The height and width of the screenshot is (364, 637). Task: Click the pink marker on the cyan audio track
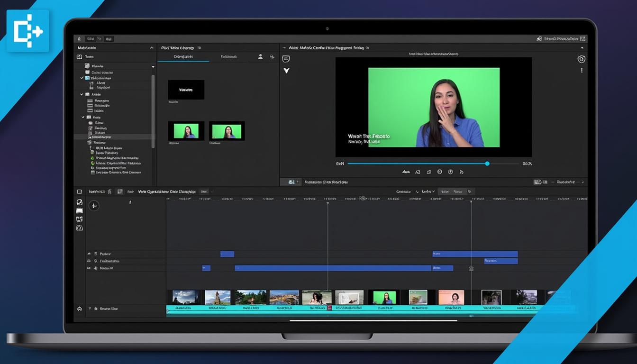330,308
